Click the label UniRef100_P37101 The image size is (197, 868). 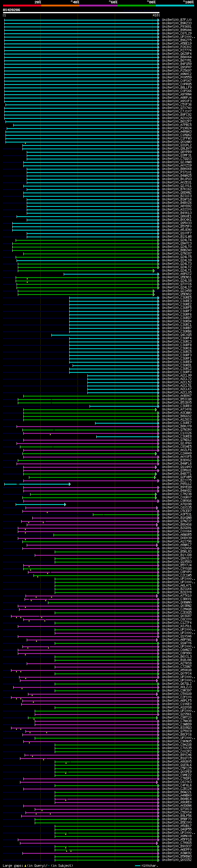pos(176,172)
